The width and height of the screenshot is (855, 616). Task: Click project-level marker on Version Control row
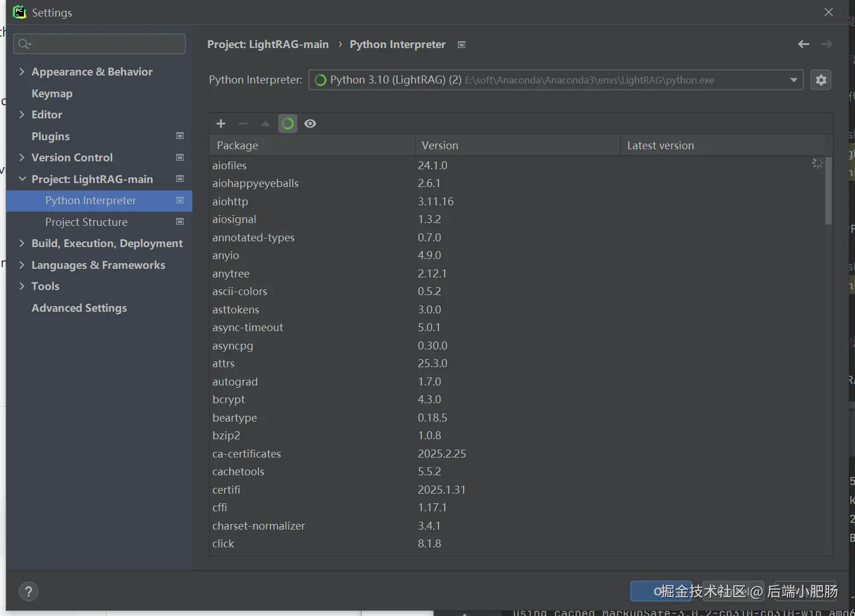[180, 157]
